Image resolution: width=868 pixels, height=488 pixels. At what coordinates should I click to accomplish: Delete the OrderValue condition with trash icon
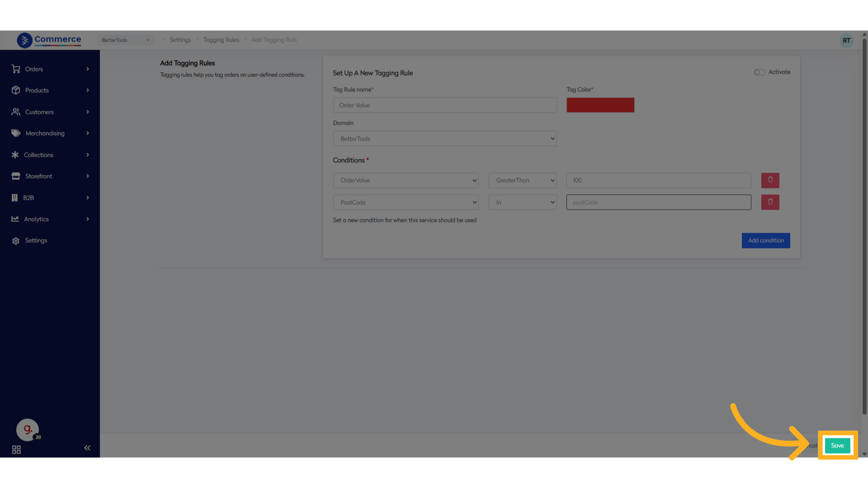pos(770,180)
